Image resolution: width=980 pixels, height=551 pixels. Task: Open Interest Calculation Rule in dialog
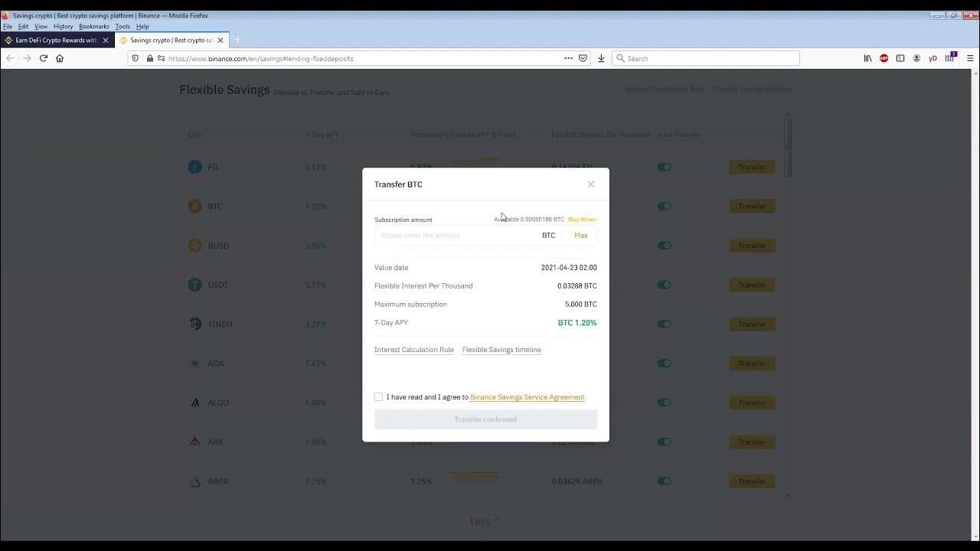tap(414, 350)
